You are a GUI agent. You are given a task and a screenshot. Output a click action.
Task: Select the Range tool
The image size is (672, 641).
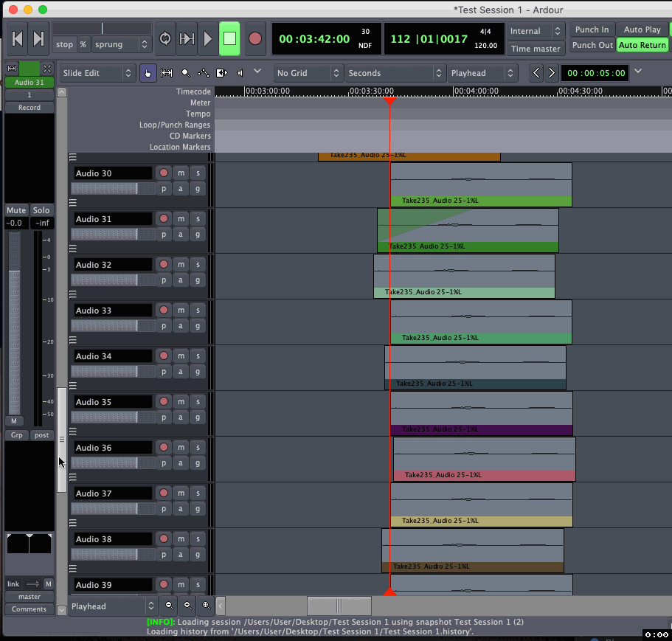tap(167, 73)
